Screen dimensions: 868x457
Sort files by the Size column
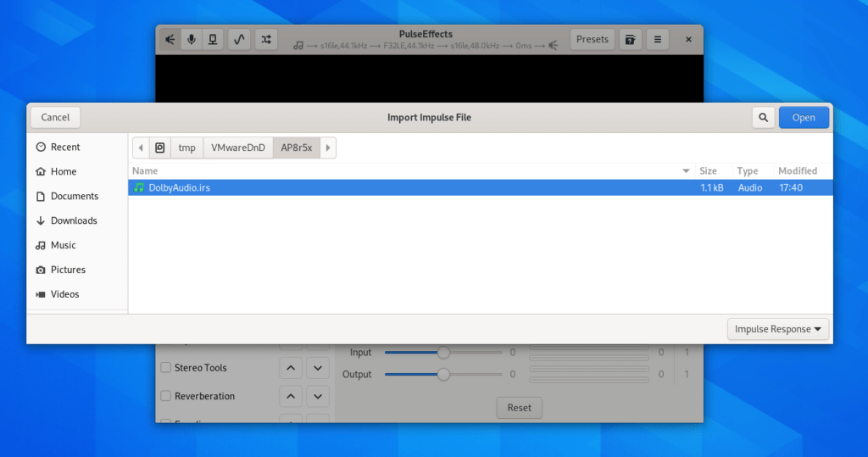tap(713, 171)
